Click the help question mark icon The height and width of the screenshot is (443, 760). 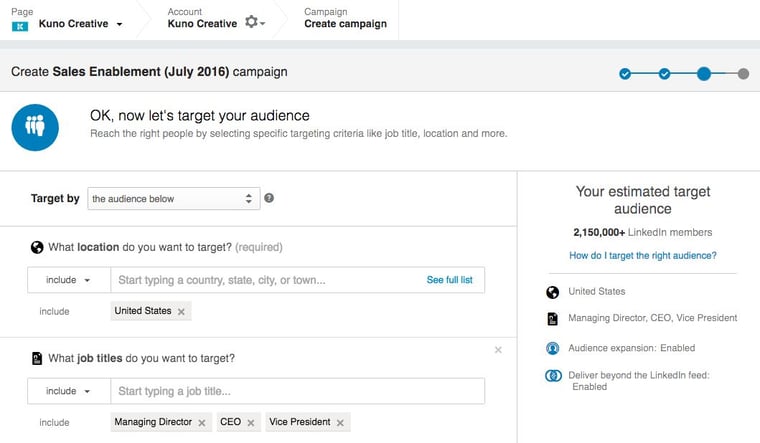tap(269, 198)
